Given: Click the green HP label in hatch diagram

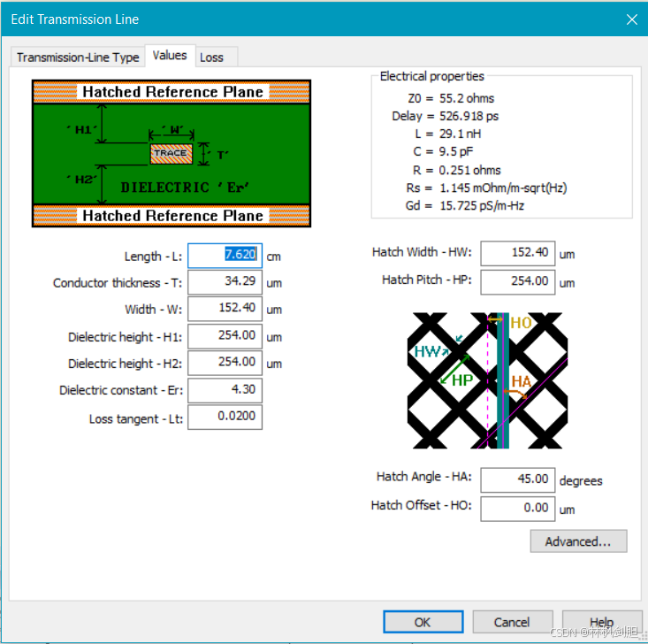Looking at the screenshot, I should (462, 380).
